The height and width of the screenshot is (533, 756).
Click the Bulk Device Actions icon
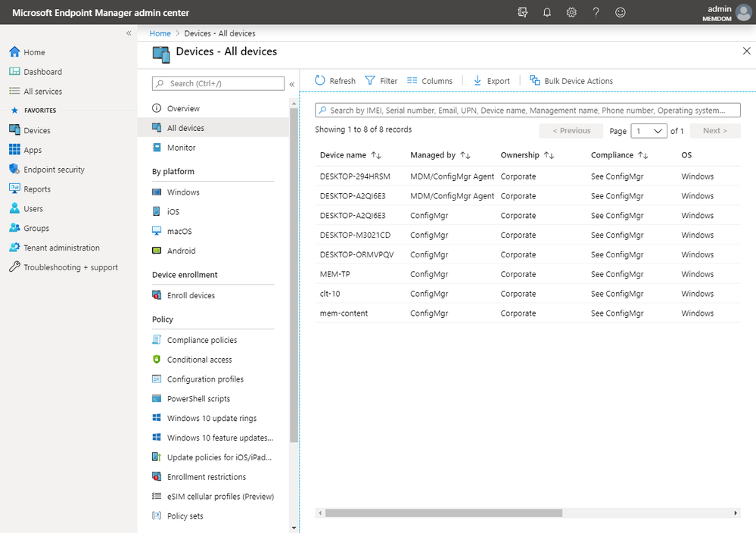pyautogui.click(x=535, y=80)
